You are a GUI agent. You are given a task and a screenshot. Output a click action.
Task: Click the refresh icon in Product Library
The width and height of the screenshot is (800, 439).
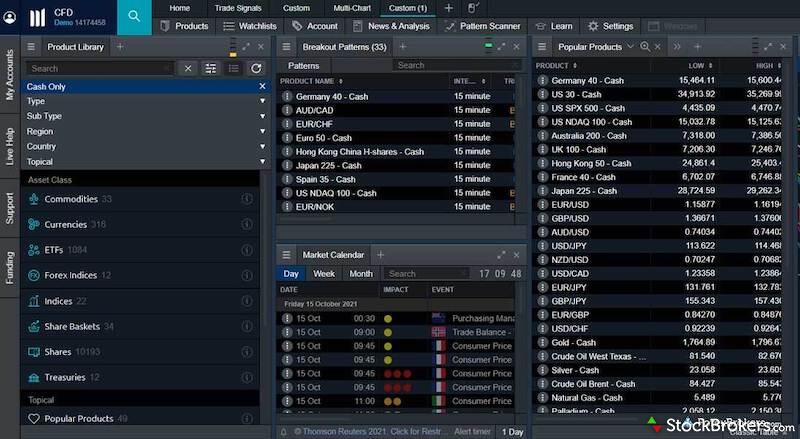coord(257,68)
